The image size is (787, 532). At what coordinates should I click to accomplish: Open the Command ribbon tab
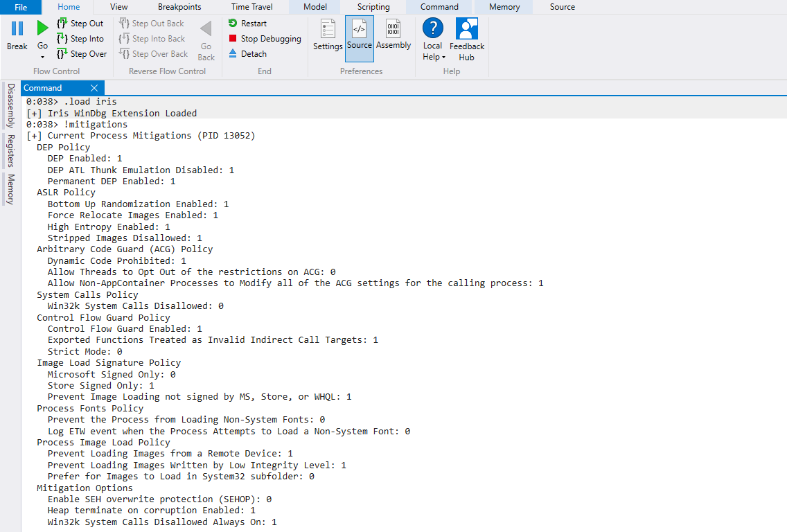pyautogui.click(x=439, y=7)
